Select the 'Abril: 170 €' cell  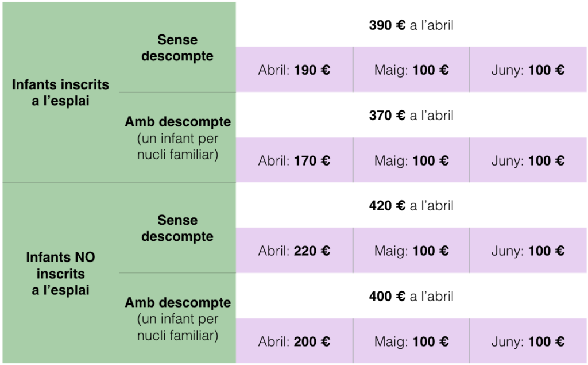[x=295, y=160]
